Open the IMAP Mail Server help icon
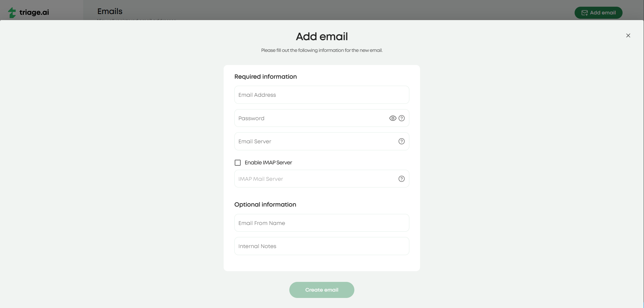This screenshot has width=644, height=308. point(402,179)
